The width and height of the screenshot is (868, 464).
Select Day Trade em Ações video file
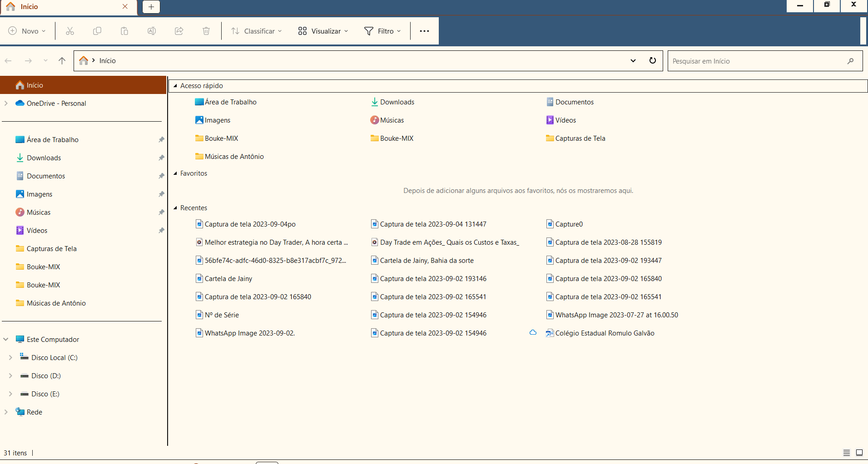[445, 242]
